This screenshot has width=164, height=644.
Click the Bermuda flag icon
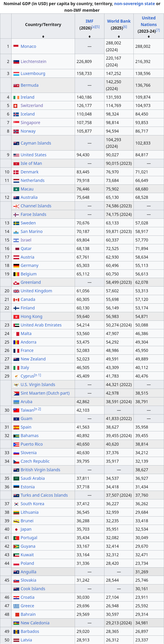click(16, 85)
